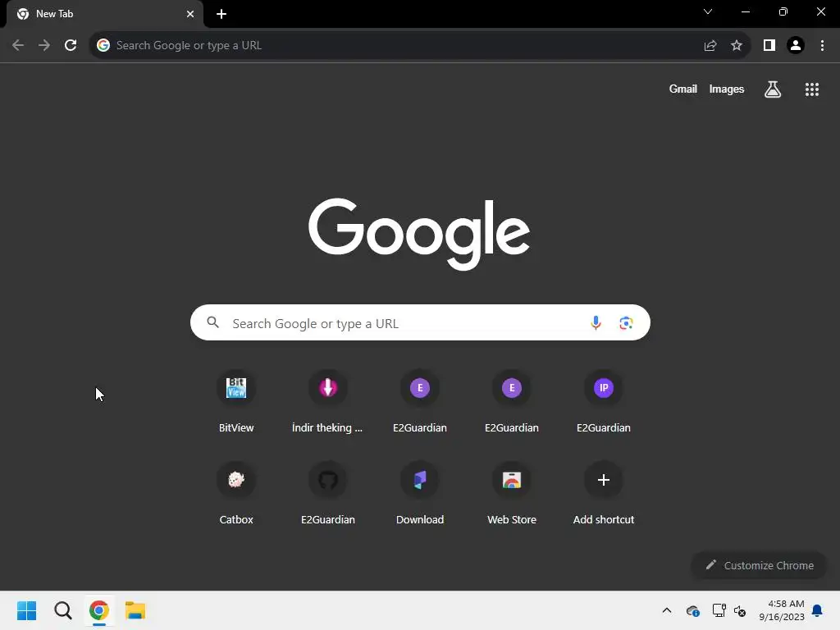Screen dimensions: 840x630
Task: Open the Windows Start menu
Action: point(26,610)
